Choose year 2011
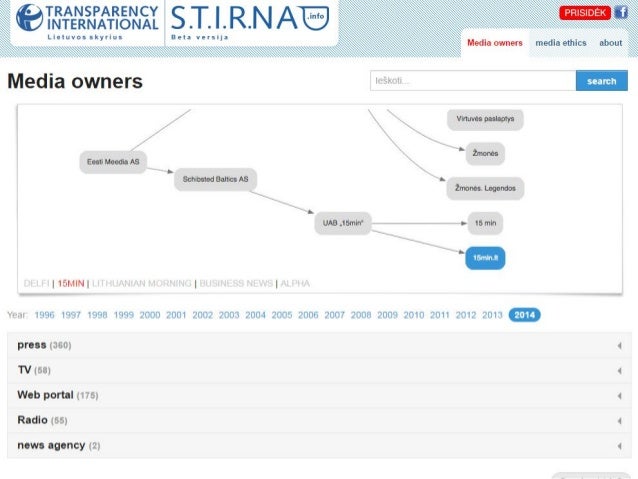Viewport: 638px width, 479px height. [440, 315]
